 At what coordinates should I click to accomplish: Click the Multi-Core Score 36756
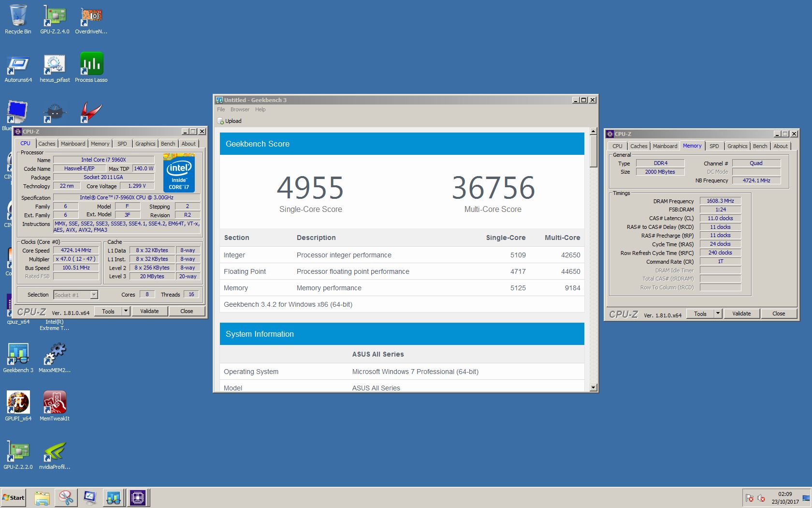(493, 188)
